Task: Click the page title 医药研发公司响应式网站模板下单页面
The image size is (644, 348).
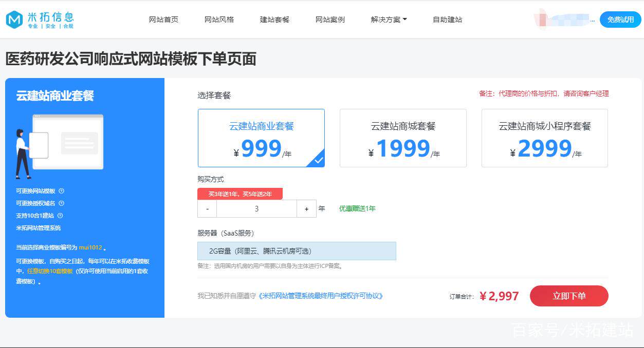Action: click(x=131, y=59)
